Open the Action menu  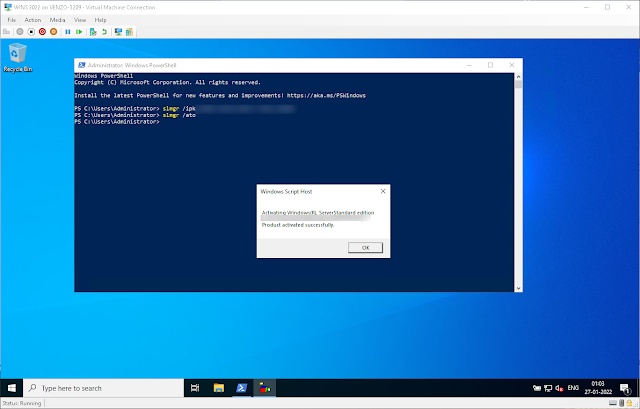pyautogui.click(x=33, y=20)
